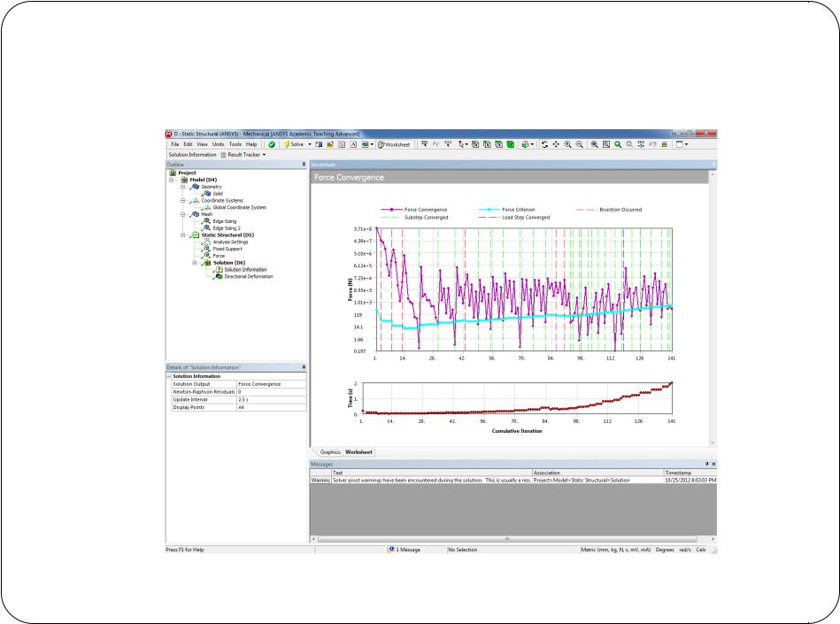Viewport: 840px width, 624px height.
Task: Select the Solid geometry item
Action: point(218,194)
